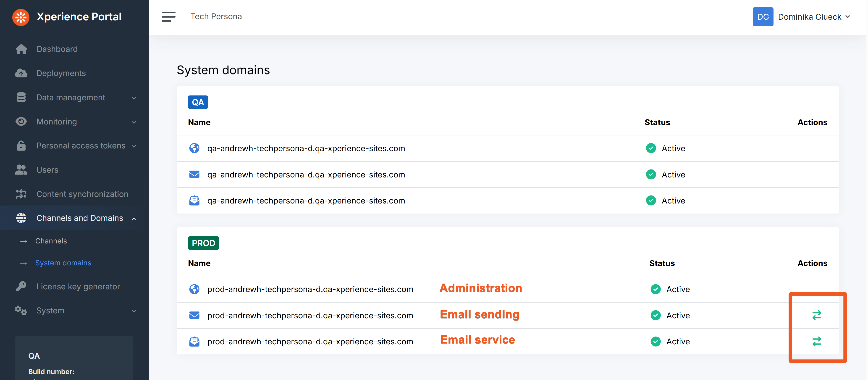The width and height of the screenshot is (868, 380).
Task: Go to Deployments page
Action: [61, 73]
